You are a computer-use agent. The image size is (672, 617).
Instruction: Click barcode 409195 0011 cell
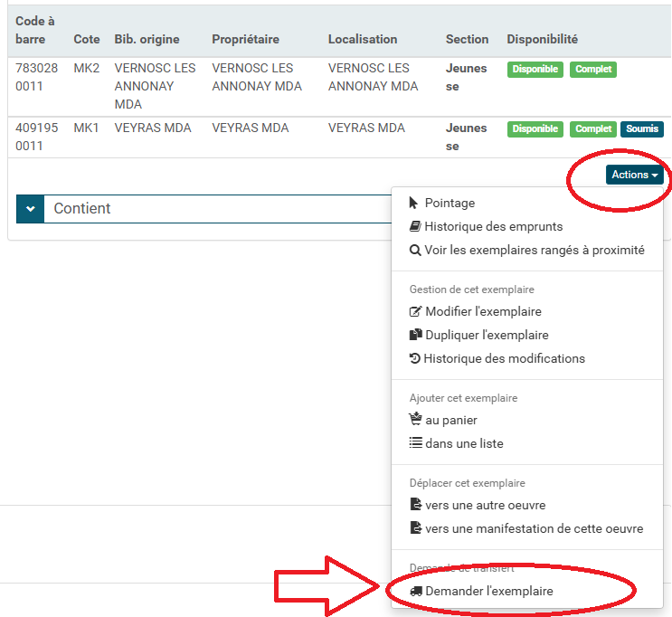pos(36,137)
